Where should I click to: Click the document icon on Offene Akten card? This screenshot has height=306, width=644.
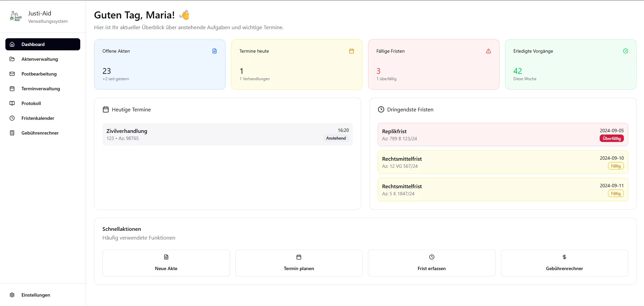point(215,51)
